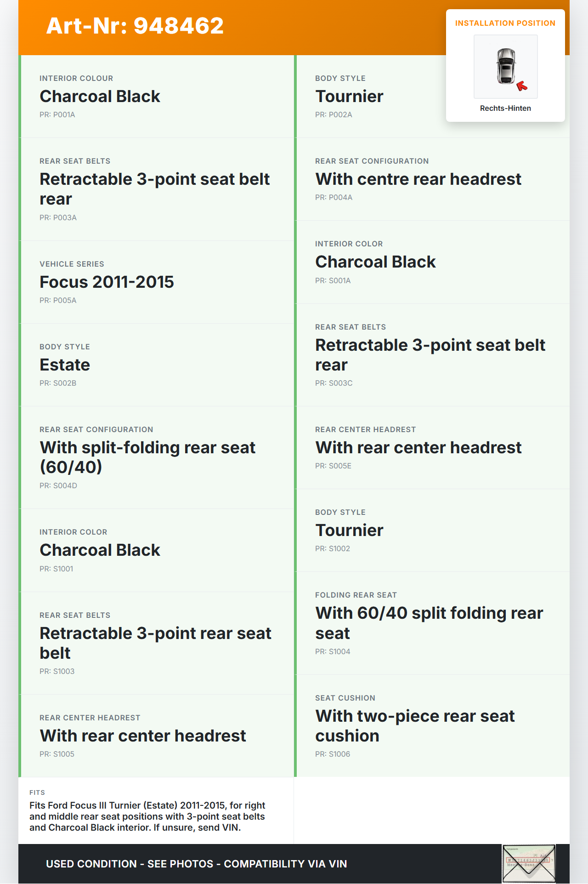Click the Rechts-Hinten position label
Viewport: 588px width, 884px height.
505,108
